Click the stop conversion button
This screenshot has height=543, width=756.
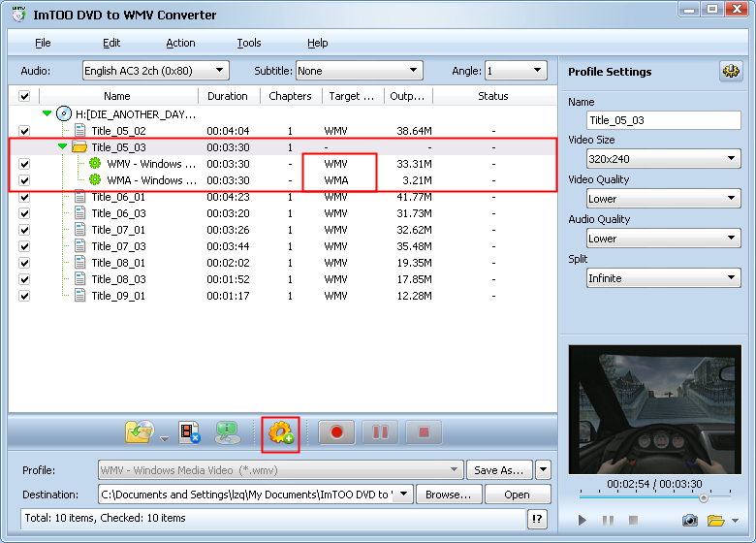pos(424,432)
